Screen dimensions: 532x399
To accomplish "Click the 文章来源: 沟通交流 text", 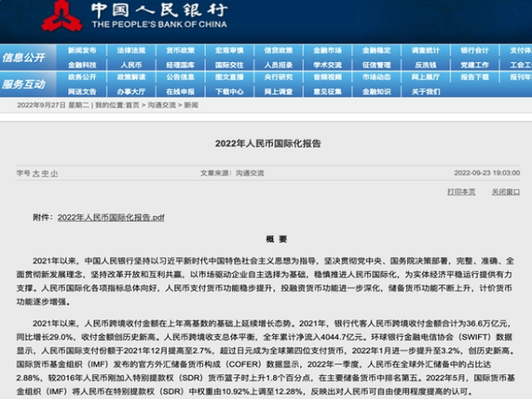I will pyautogui.click(x=232, y=173).
